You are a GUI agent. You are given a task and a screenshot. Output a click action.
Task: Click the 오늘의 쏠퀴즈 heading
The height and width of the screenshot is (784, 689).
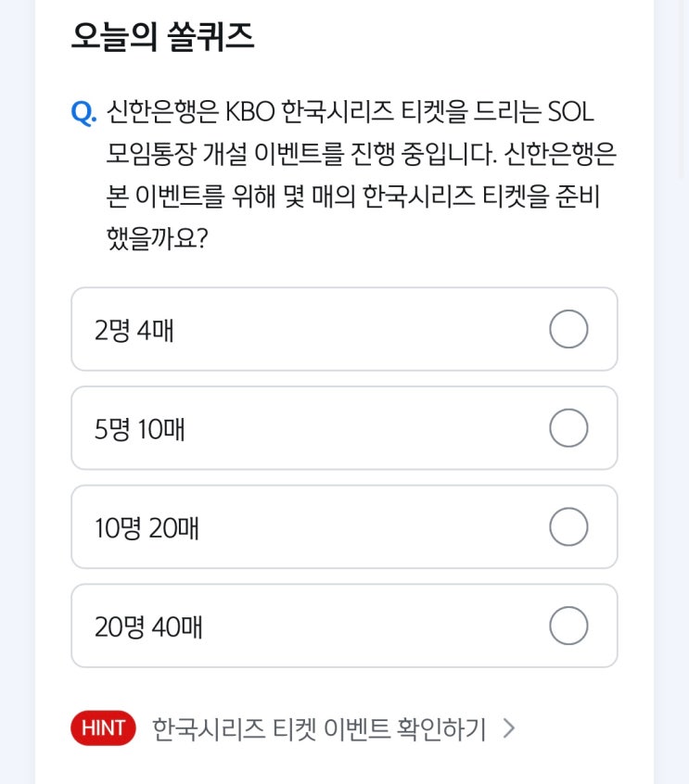(x=162, y=37)
